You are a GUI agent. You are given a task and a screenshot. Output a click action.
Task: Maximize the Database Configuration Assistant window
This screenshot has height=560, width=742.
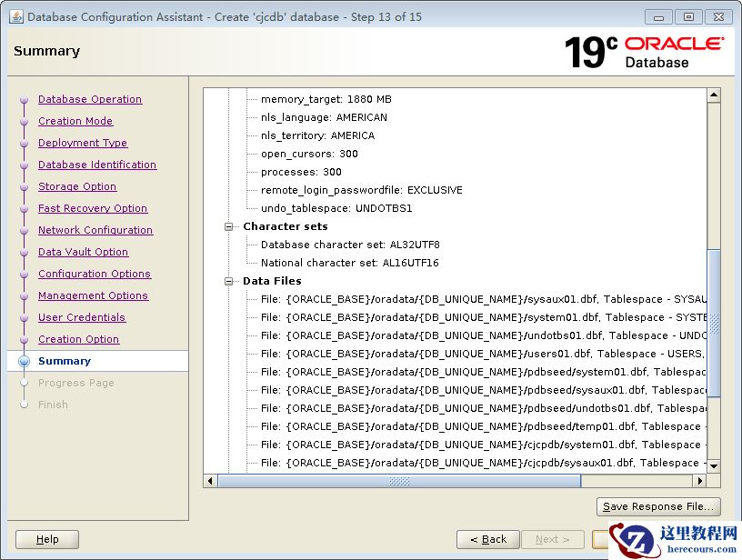(x=689, y=16)
